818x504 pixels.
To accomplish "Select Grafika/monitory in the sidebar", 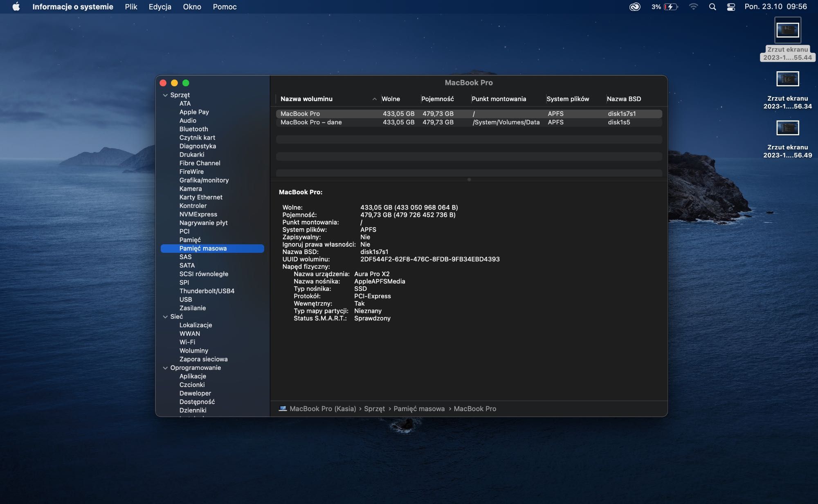I will [204, 180].
